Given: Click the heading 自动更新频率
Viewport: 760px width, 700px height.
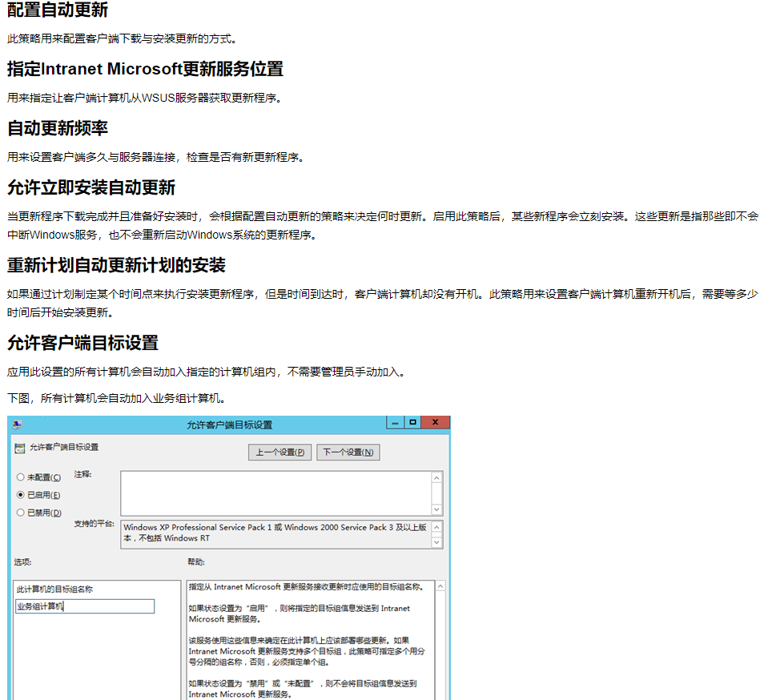Looking at the screenshot, I should pyautogui.click(x=58, y=128).
